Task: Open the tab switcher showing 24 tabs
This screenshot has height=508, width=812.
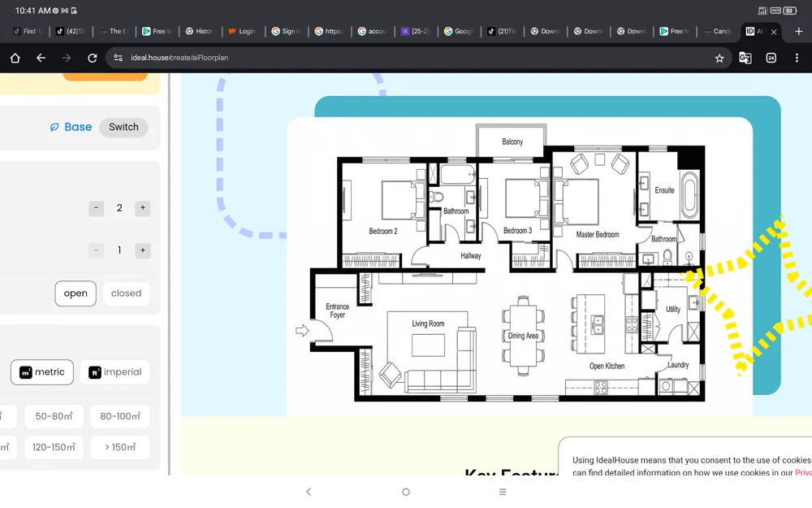Action: tap(771, 59)
